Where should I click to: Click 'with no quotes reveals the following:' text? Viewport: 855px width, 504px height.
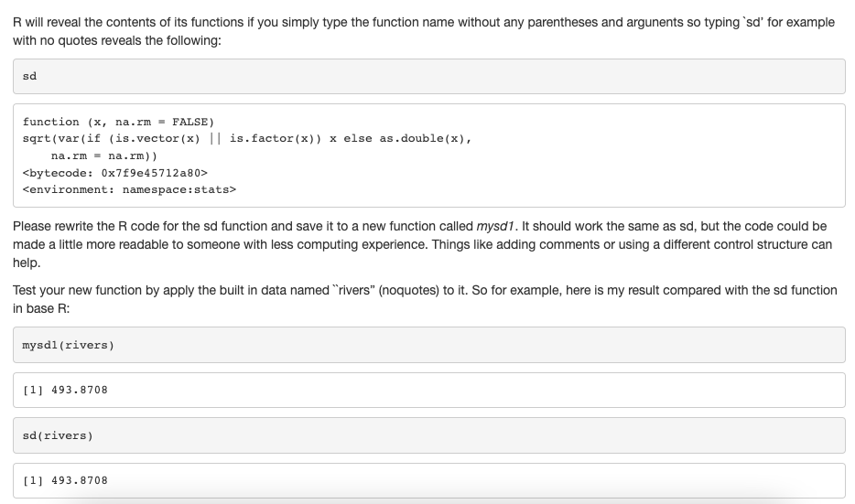pos(117,40)
